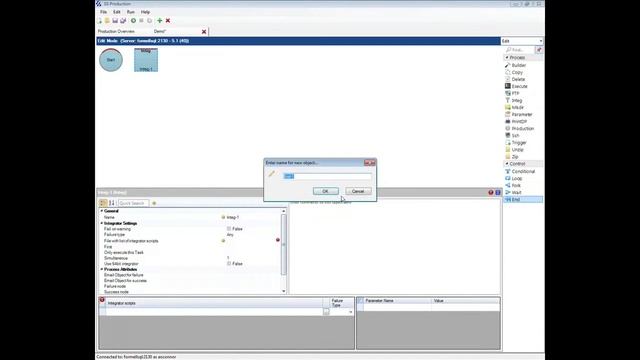
Task: Click the Simultaneous property row
Action: 190,258
